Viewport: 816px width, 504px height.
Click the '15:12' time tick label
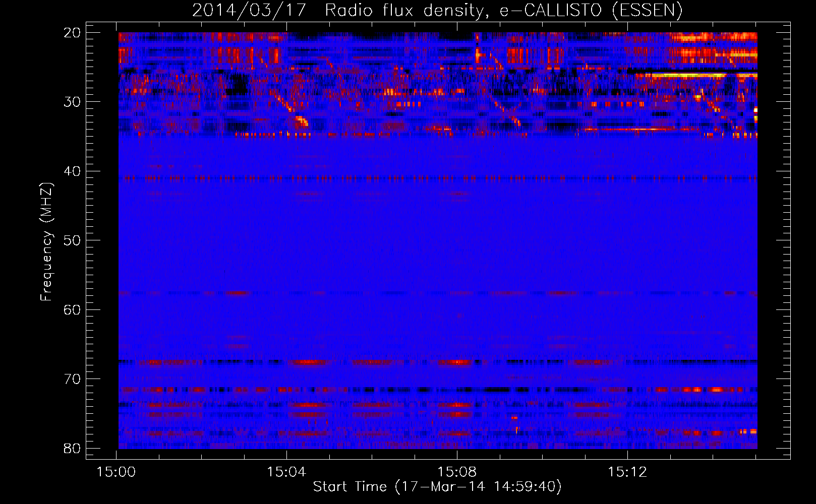pyautogui.click(x=627, y=472)
